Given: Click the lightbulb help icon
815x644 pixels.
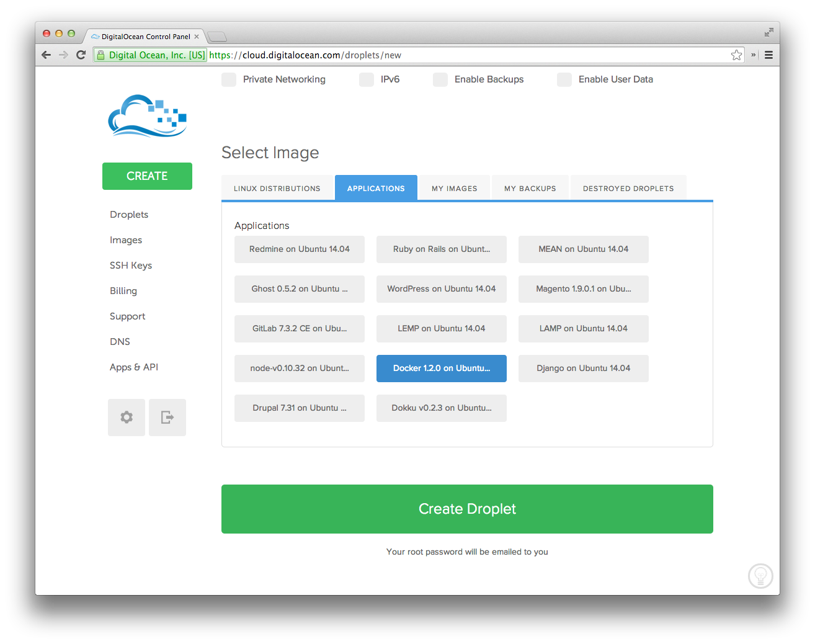Looking at the screenshot, I should point(760,576).
